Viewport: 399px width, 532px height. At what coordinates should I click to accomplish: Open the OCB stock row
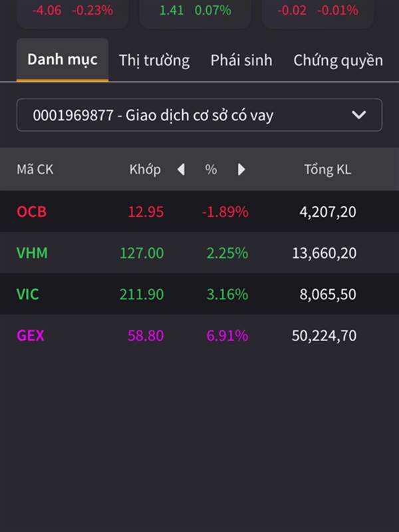(32, 212)
